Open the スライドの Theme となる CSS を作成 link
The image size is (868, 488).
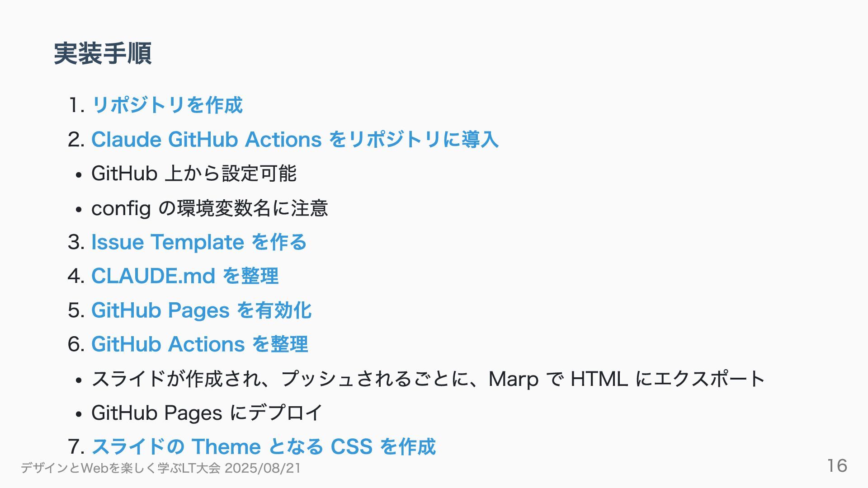264,447
